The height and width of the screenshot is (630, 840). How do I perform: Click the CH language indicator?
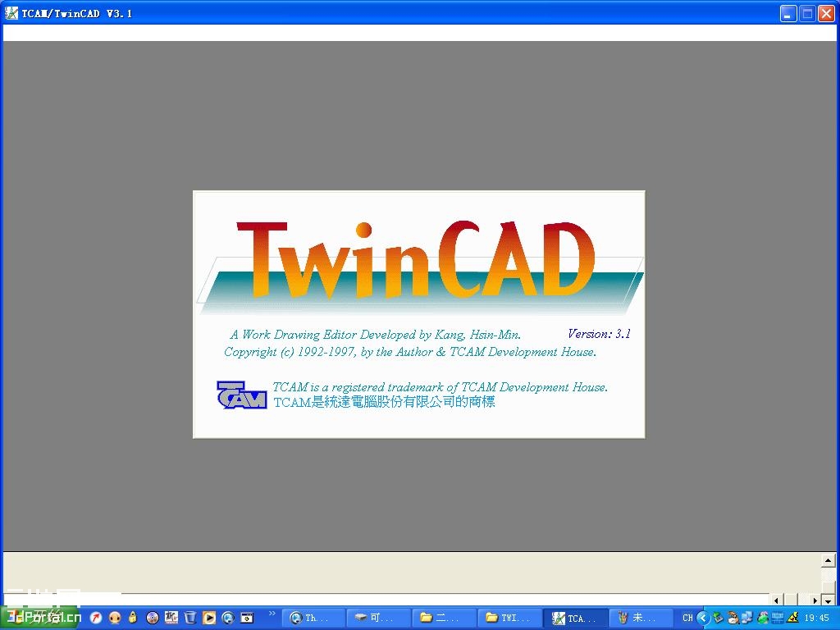[x=687, y=618]
